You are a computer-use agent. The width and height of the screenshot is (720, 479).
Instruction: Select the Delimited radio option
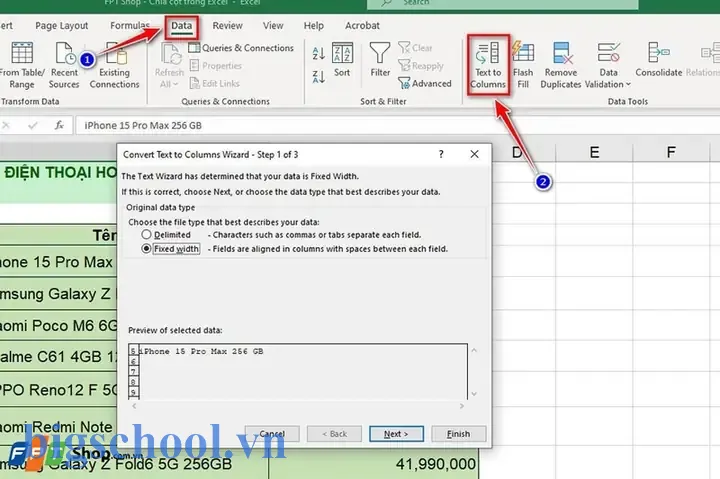(146, 235)
